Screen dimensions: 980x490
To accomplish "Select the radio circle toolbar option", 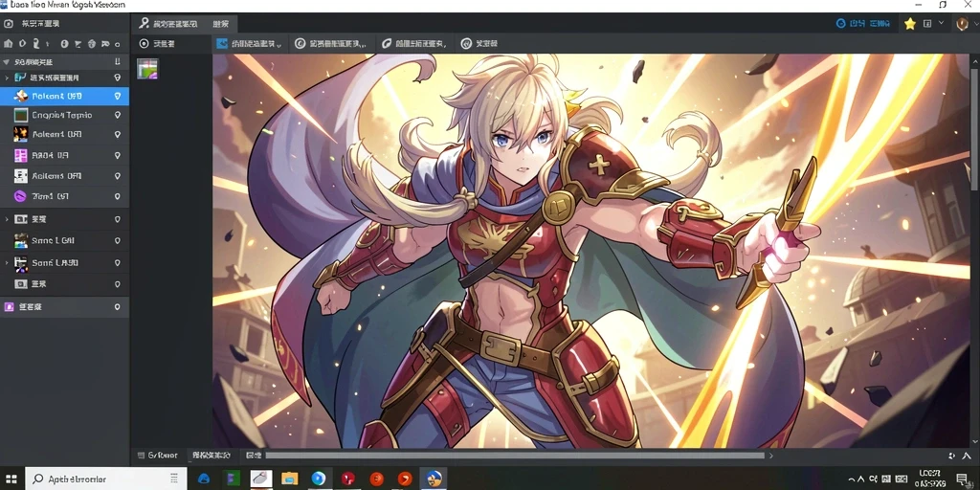I will (x=145, y=44).
